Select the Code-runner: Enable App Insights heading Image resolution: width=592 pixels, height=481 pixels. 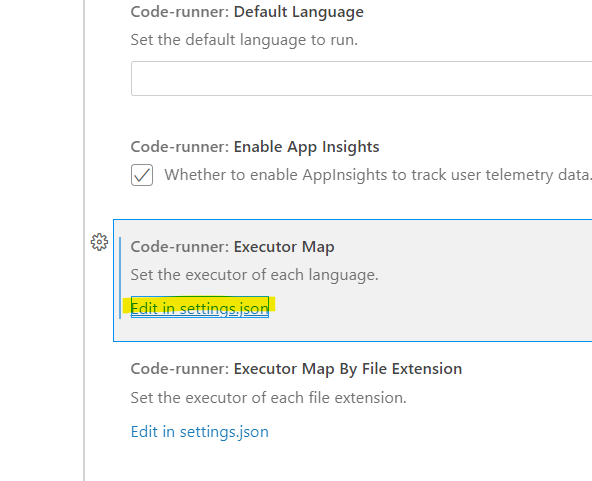(255, 147)
